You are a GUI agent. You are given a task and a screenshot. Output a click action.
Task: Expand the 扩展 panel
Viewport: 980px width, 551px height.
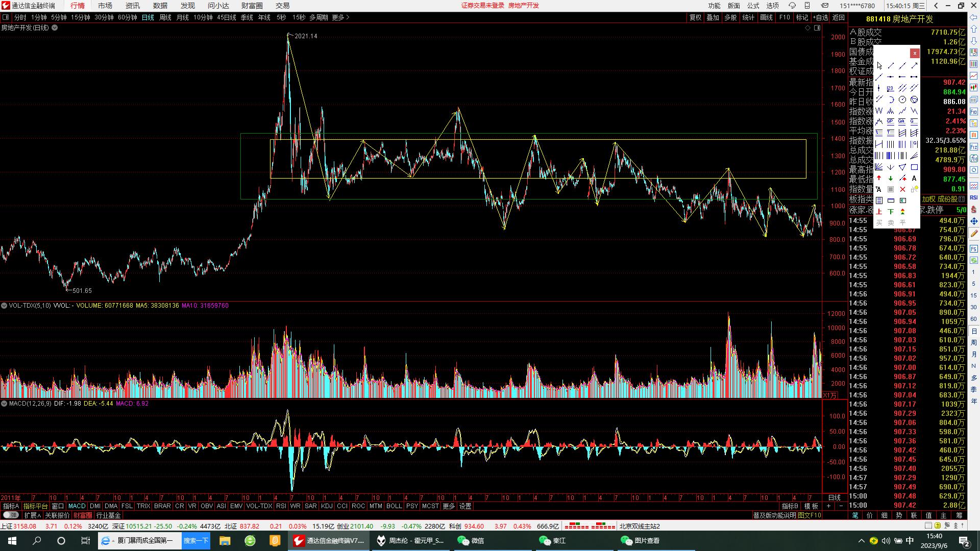[x=33, y=515]
